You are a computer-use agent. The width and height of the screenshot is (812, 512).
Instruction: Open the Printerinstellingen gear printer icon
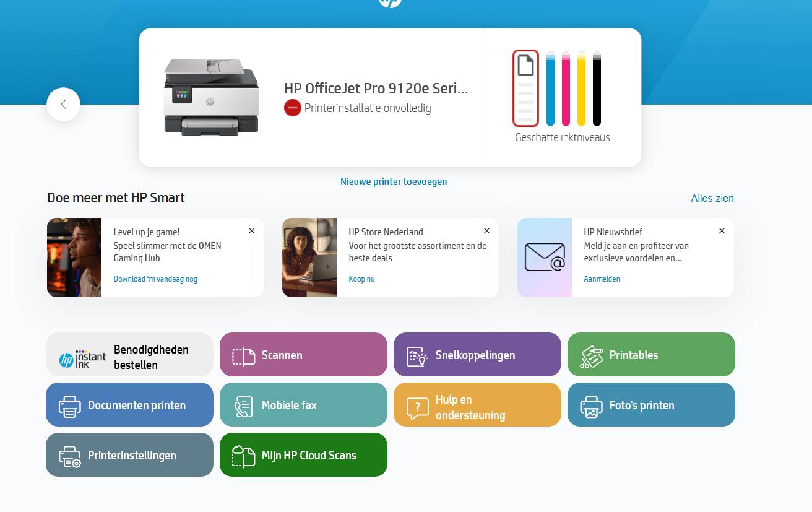click(70, 456)
